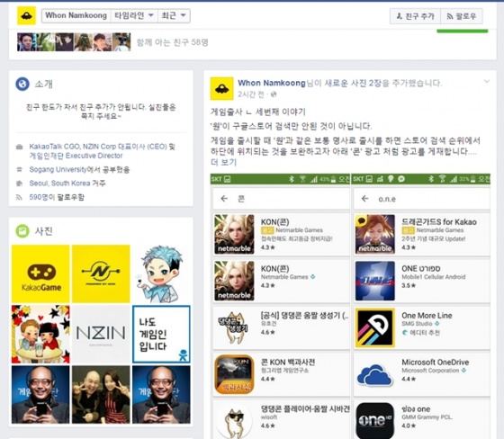Open the One More Line app icon
The width and height of the screenshot is (504, 439).
(375, 327)
